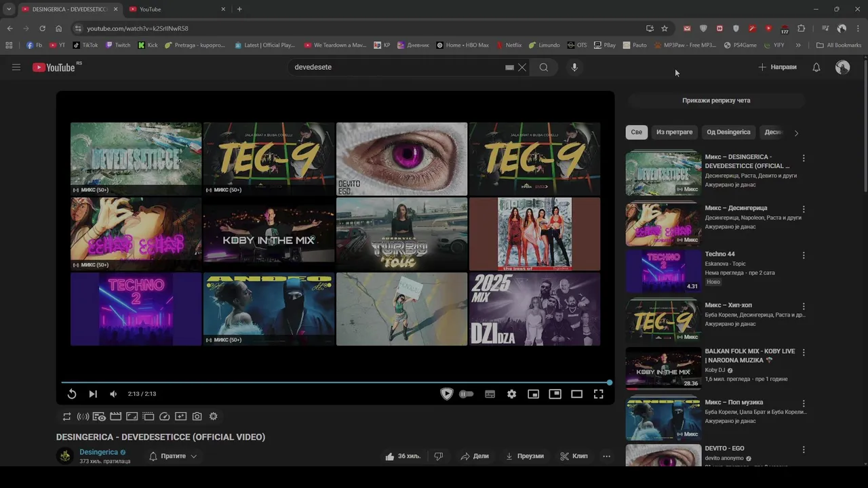Toggle the autoplay switch in player
This screenshot has width=868, height=488.
(467, 394)
